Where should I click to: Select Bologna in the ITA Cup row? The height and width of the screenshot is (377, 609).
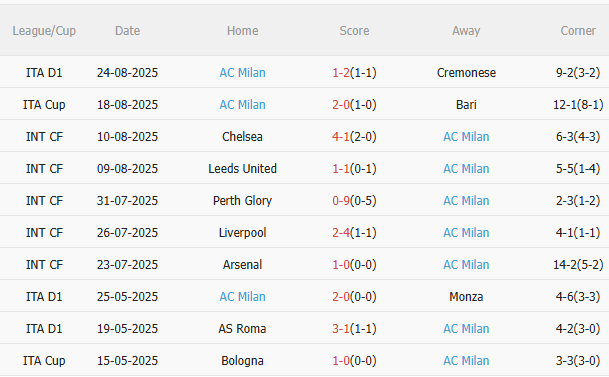(242, 361)
